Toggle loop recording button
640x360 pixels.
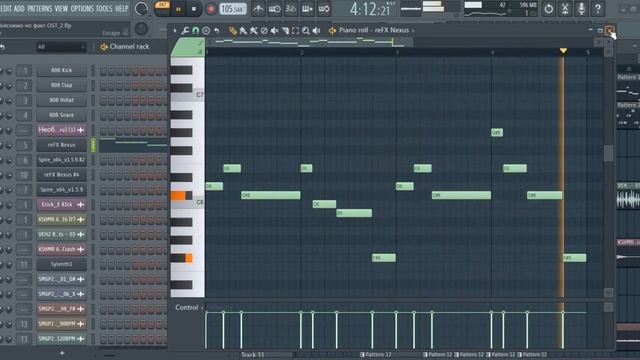tap(324, 9)
